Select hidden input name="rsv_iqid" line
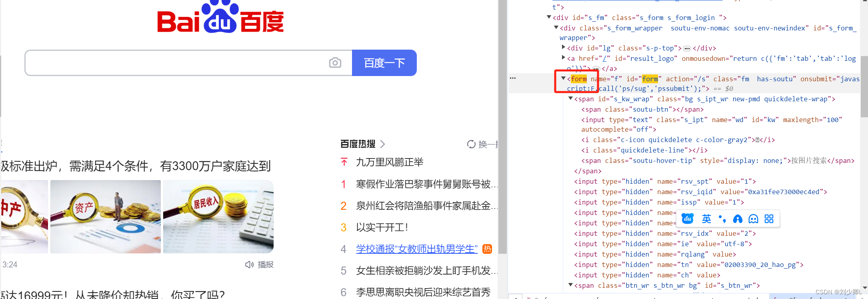The height and width of the screenshot is (299, 868). pyautogui.click(x=701, y=192)
